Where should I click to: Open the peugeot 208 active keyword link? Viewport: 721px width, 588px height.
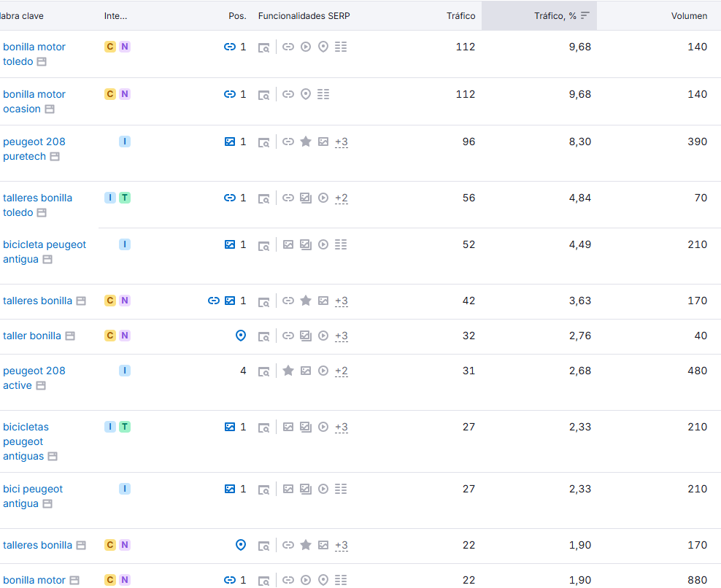click(34, 378)
